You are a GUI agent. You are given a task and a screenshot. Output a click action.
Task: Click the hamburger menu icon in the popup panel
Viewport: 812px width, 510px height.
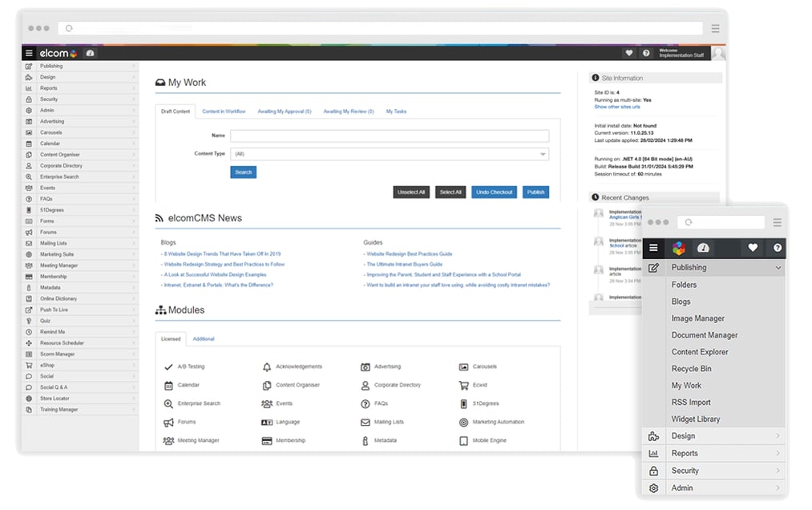pos(654,249)
